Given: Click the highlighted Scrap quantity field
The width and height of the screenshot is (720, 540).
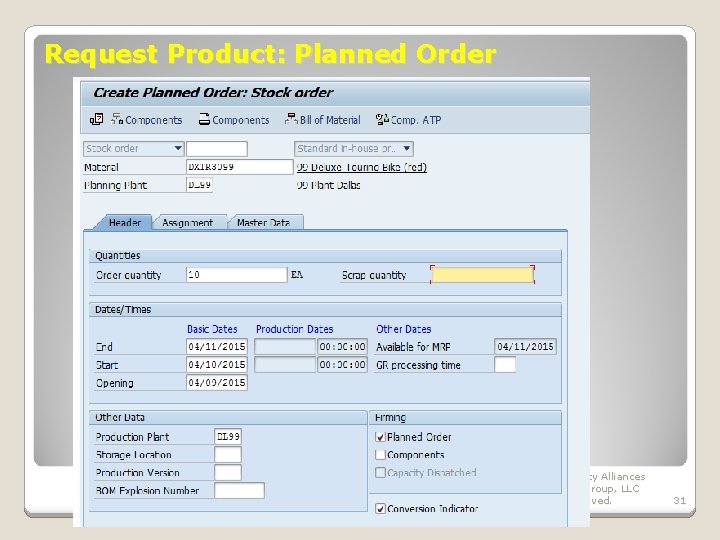Looking at the screenshot, I should pyautogui.click(x=482, y=275).
